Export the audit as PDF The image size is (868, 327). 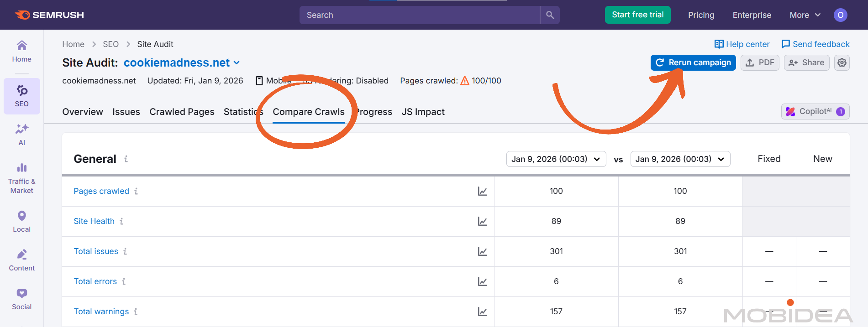760,62
